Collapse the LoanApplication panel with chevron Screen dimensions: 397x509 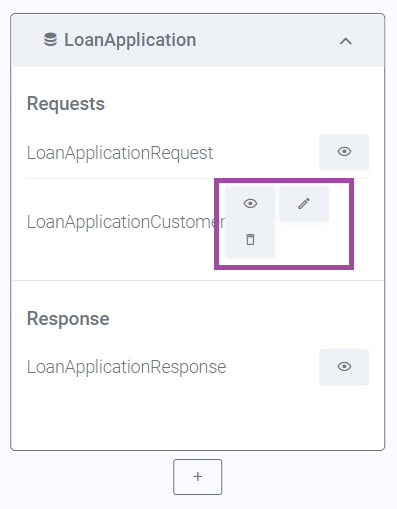click(x=346, y=41)
